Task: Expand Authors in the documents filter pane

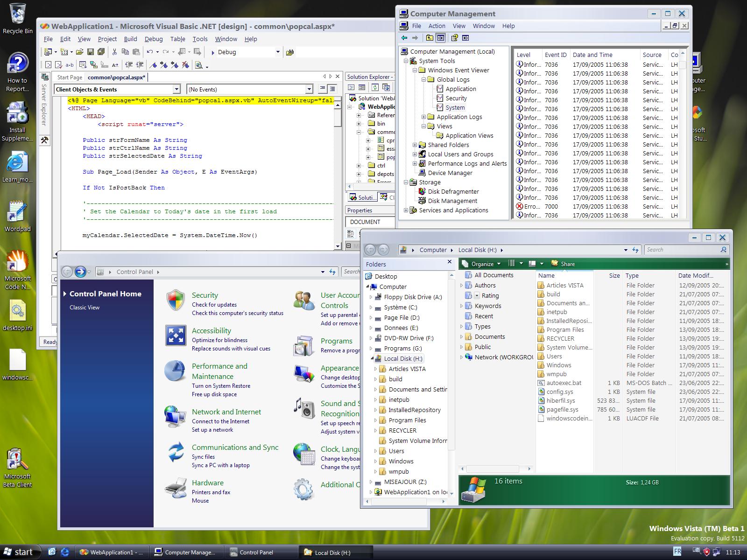Action: (x=462, y=285)
